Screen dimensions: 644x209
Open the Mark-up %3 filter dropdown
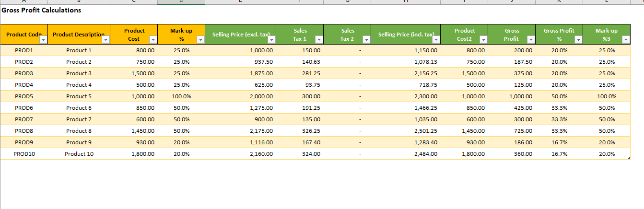(625, 40)
